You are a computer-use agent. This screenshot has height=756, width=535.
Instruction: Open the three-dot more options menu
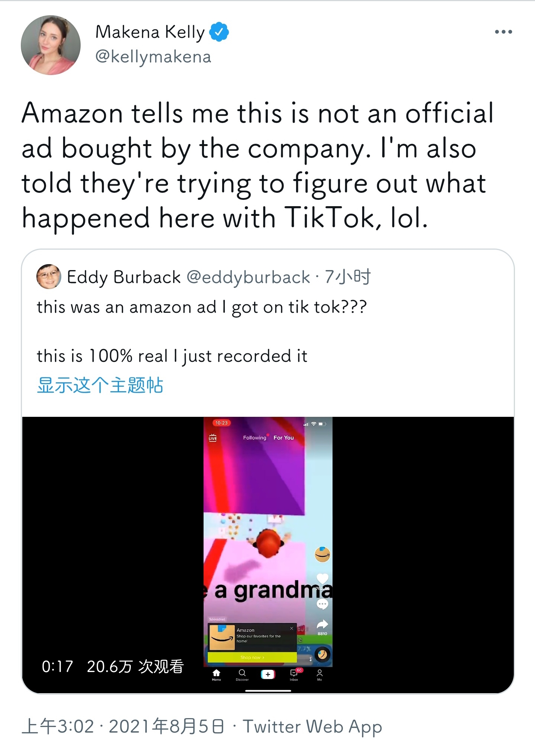pos(503,32)
